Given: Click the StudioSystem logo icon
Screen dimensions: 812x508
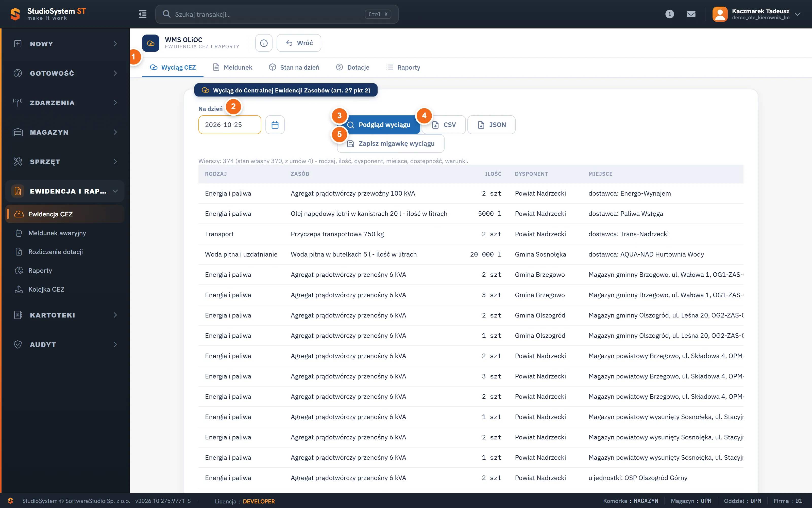Looking at the screenshot, I should tap(15, 14).
